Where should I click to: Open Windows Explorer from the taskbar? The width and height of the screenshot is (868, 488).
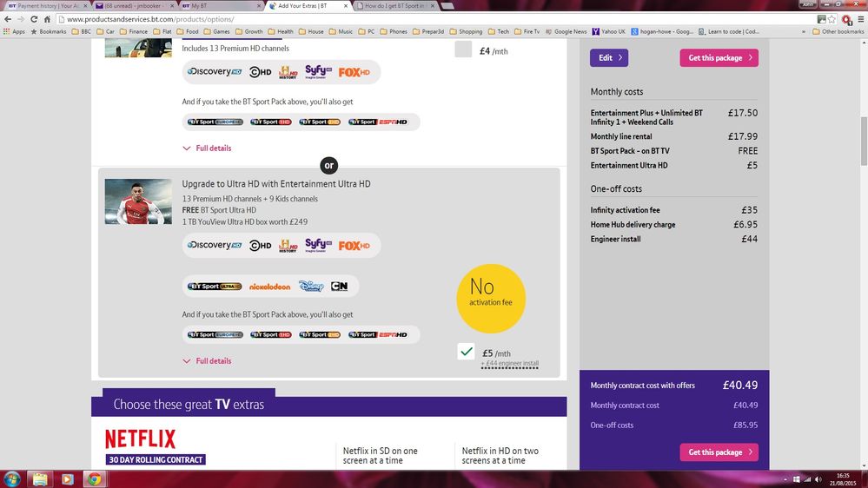click(40, 479)
